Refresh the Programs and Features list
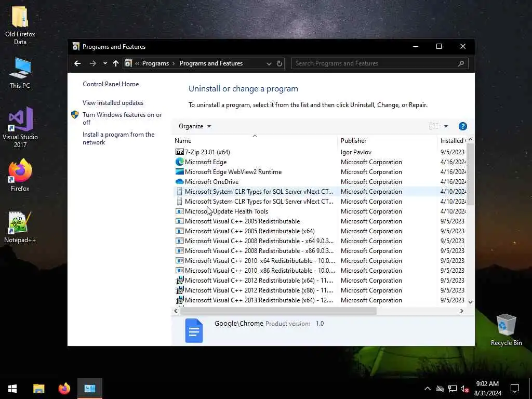532x399 pixels. pyautogui.click(x=279, y=63)
